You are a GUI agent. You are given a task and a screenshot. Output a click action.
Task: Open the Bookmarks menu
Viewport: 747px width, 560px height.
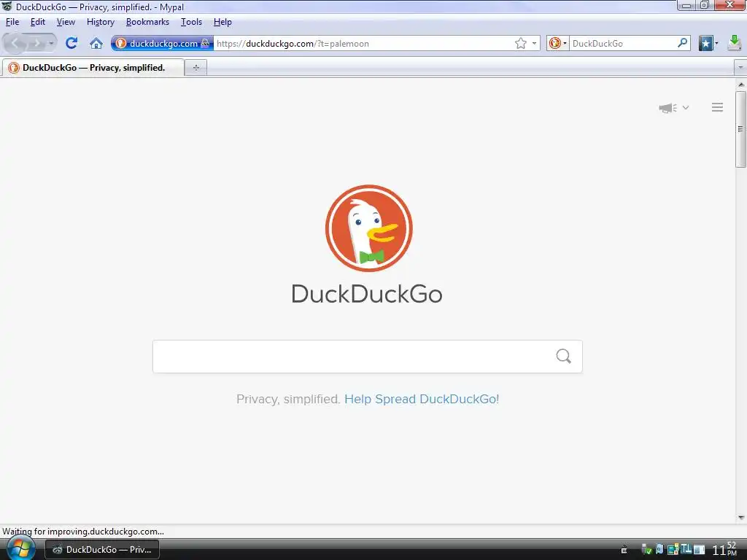coord(147,22)
